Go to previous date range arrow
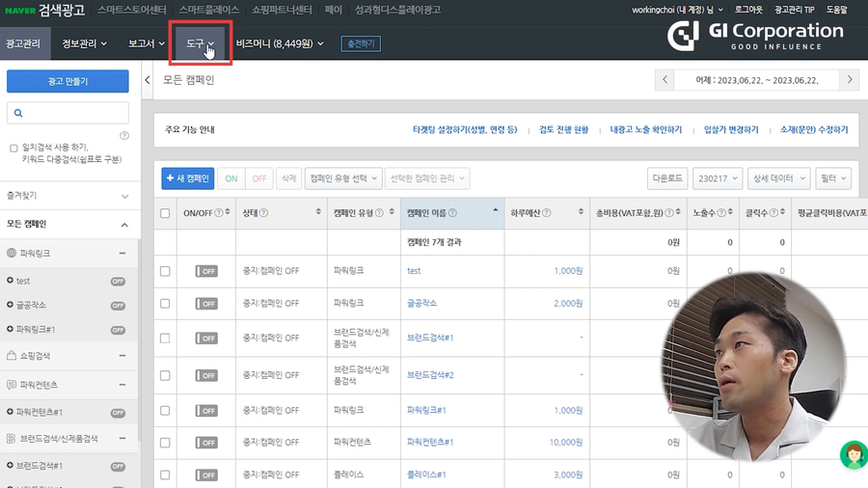Screen dimensions: 868x488 coord(665,80)
